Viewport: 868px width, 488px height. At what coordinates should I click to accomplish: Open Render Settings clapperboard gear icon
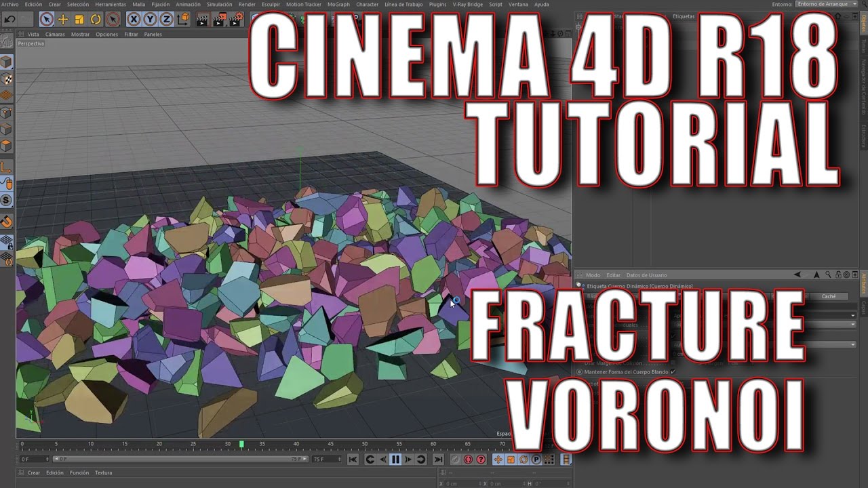pyautogui.click(x=236, y=20)
